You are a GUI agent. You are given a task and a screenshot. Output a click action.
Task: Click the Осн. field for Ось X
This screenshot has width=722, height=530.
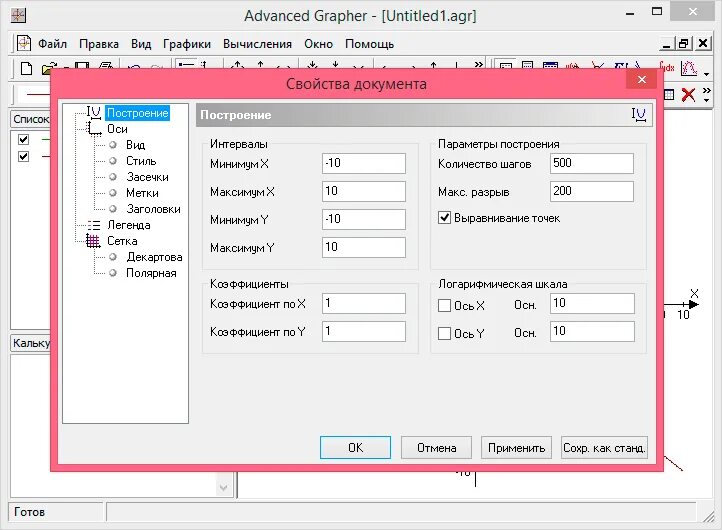tap(592, 304)
